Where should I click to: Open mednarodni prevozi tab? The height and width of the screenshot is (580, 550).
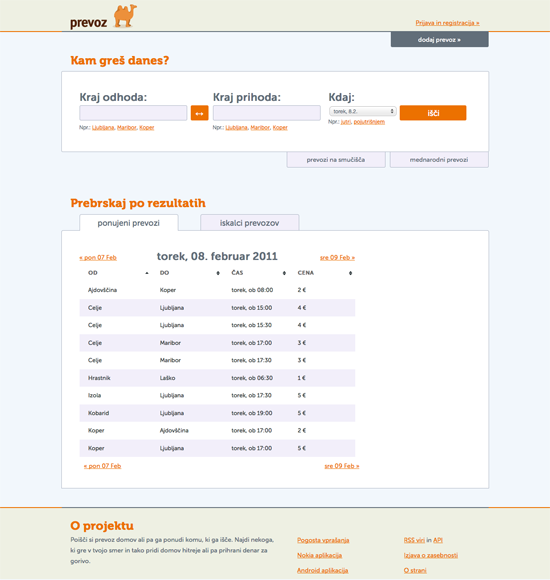[439, 160]
